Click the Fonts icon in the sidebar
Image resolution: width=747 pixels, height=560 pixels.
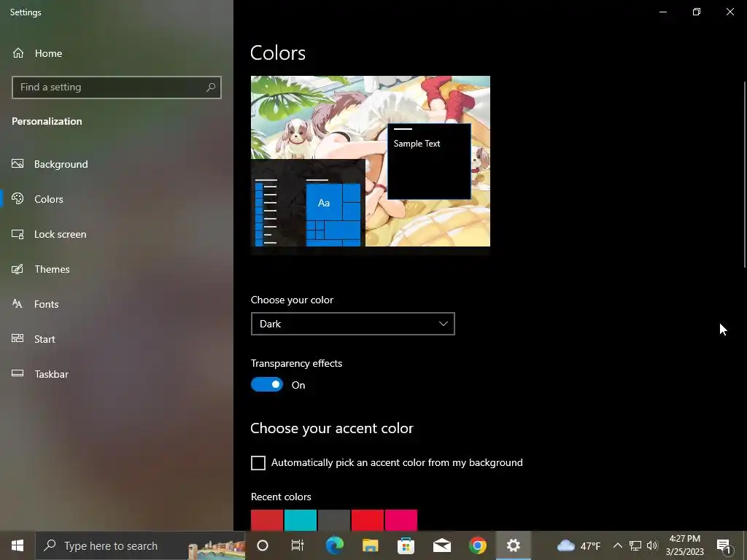pyautogui.click(x=18, y=304)
